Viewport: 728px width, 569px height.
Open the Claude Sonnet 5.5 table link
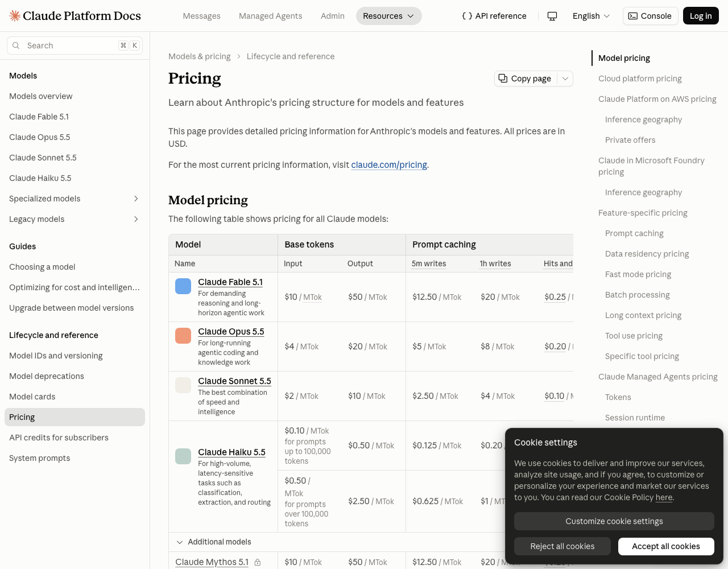click(234, 381)
